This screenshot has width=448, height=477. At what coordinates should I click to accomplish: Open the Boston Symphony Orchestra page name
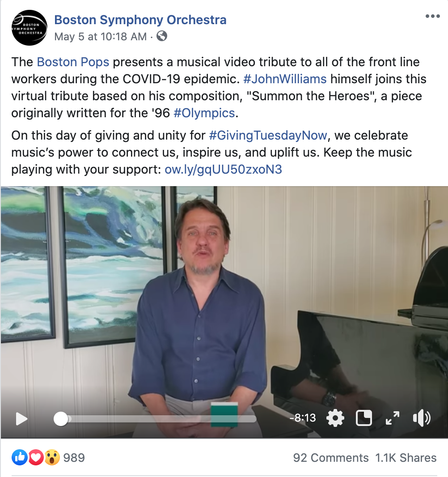pyautogui.click(x=140, y=20)
